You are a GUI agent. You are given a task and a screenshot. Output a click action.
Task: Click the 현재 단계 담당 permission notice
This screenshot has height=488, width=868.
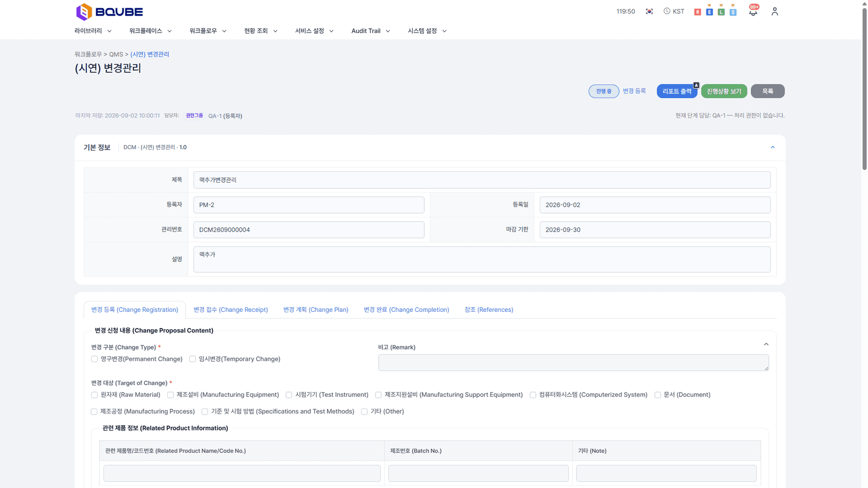[730, 115]
